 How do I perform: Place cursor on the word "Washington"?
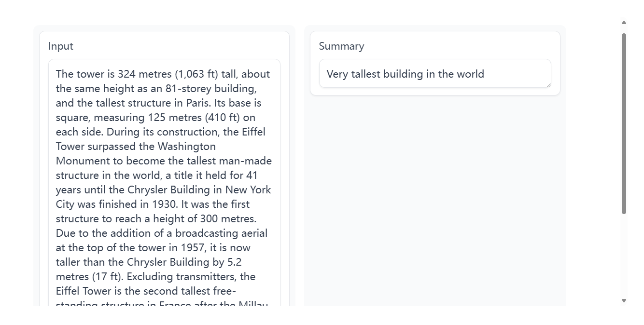pyautogui.click(x=187, y=147)
